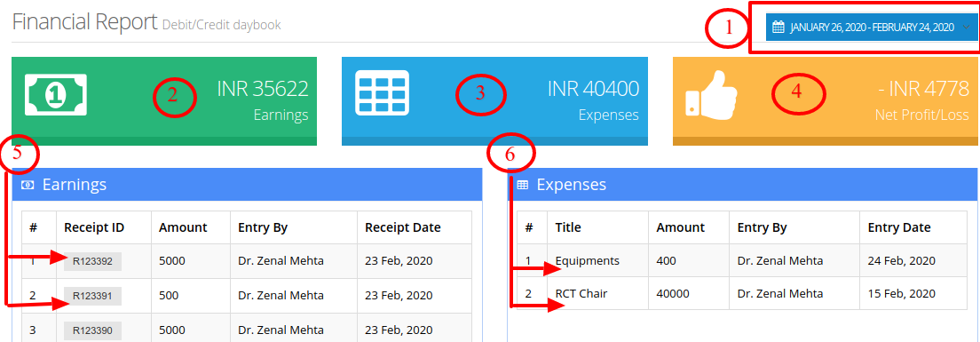Select the RCT Chair expense entry
Screen dimensions: 980x342
(x=581, y=293)
